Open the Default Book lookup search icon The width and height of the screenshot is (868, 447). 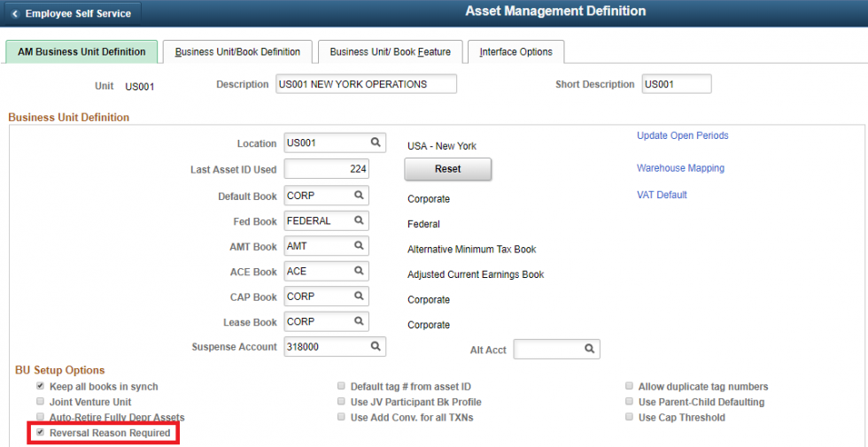[360, 196]
